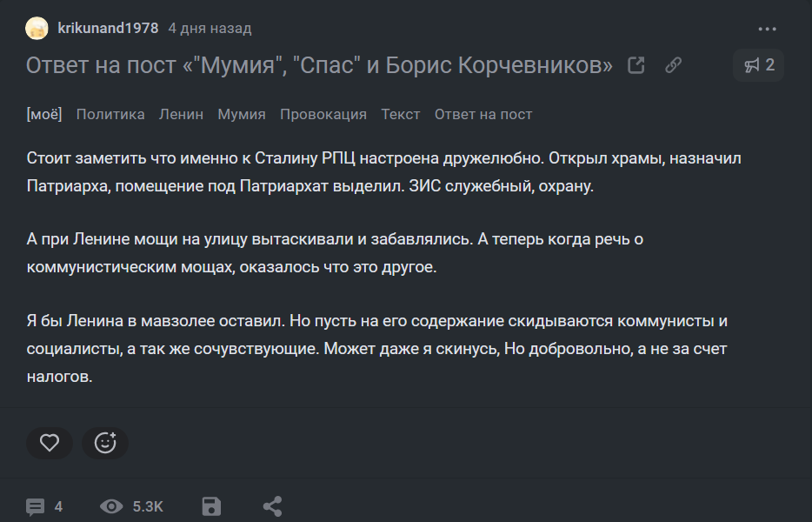This screenshot has width=812, height=522.
Task: Open the three-dot post options menu
Action: point(767,29)
